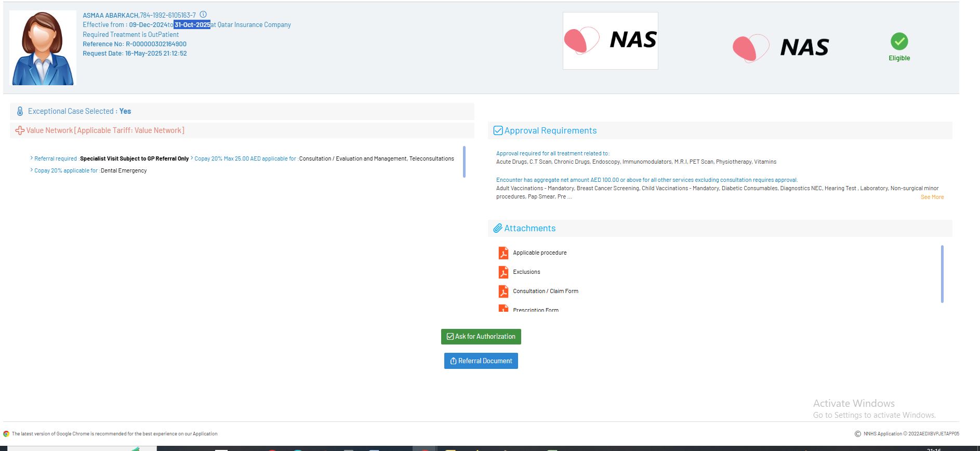Click See More in approval requirements
The height and width of the screenshot is (451, 980).
click(x=932, y=197)
